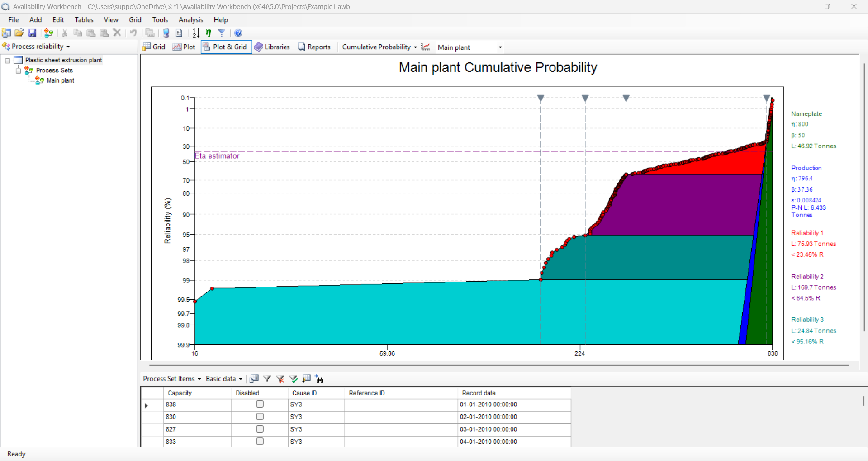Image resolution: width=868 pixels, height=461 pixels.
Task: Click the green eta symbol icon
Action: tap(209, 33)
